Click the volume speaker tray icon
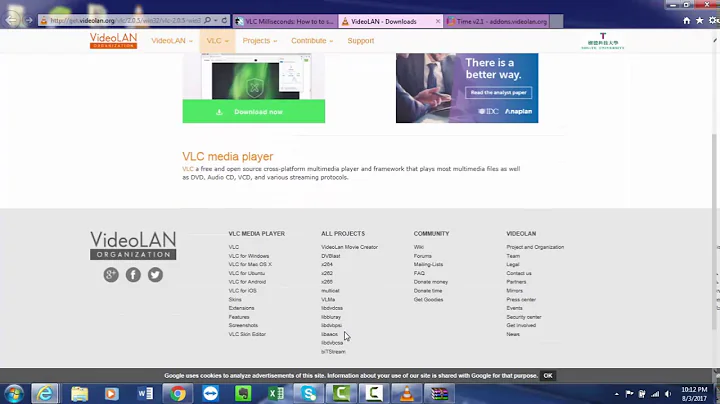 pyautogui.click(x=668, y=394)
